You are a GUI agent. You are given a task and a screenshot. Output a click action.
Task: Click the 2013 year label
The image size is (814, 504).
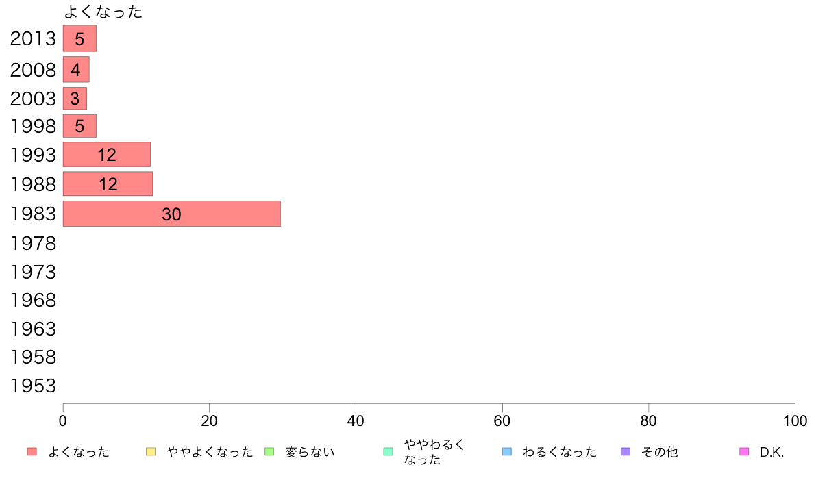(x=33, y=39)
